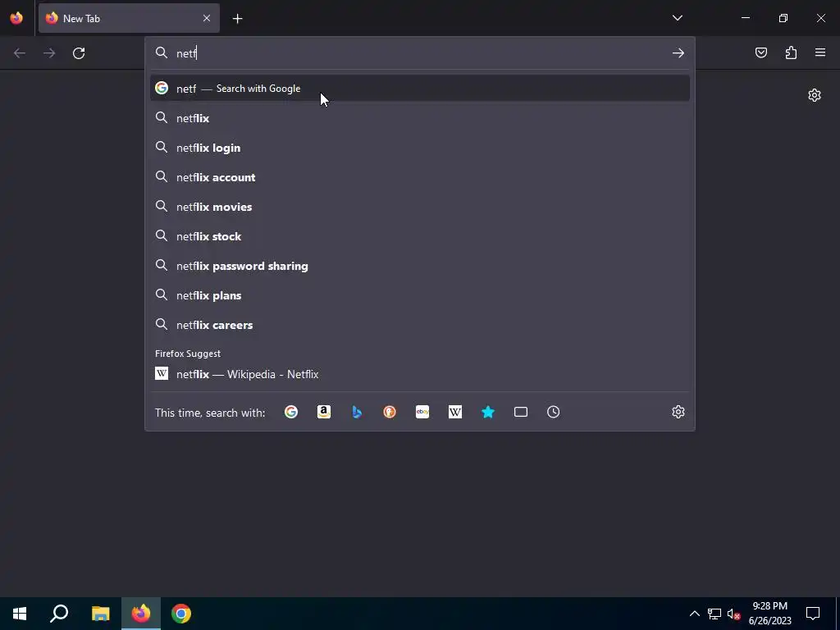
Task: Choose the 'netflix movies' suggestion
Action: pos(419,206)
